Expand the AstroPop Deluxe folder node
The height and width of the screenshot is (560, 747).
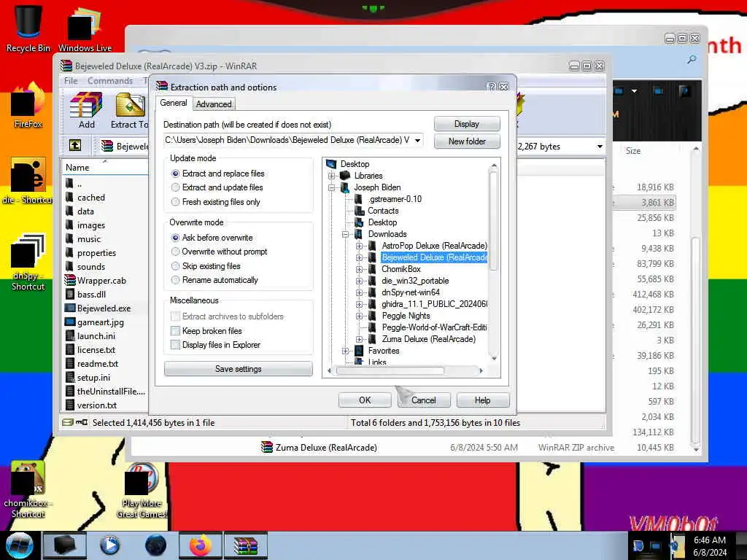click(359, 246)
